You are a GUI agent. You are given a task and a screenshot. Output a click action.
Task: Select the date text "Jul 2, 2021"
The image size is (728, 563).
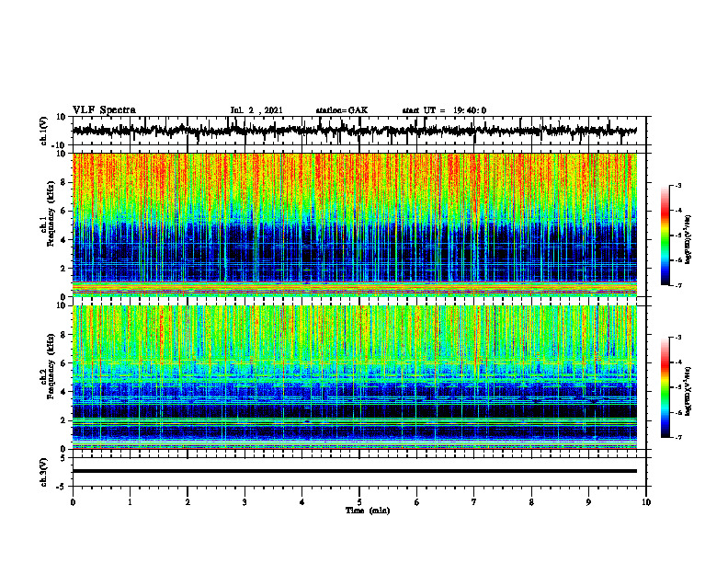(x=256, y=110)
